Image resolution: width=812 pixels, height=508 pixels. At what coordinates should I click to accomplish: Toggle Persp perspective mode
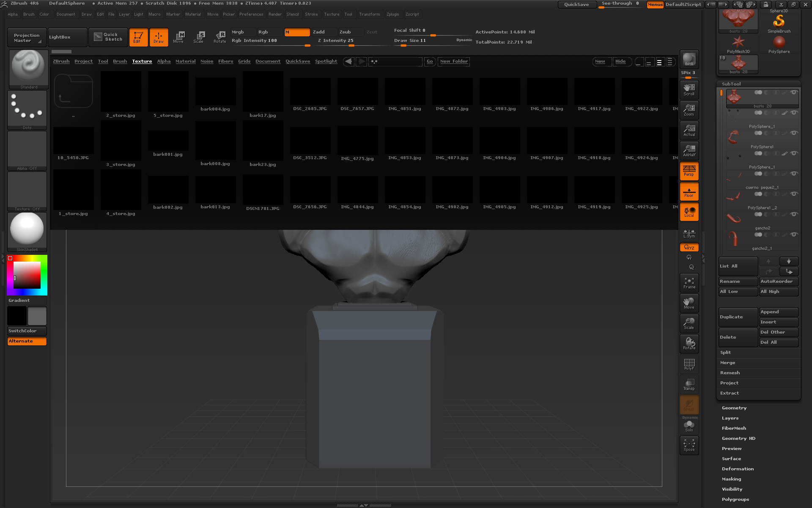click(689, 171)
